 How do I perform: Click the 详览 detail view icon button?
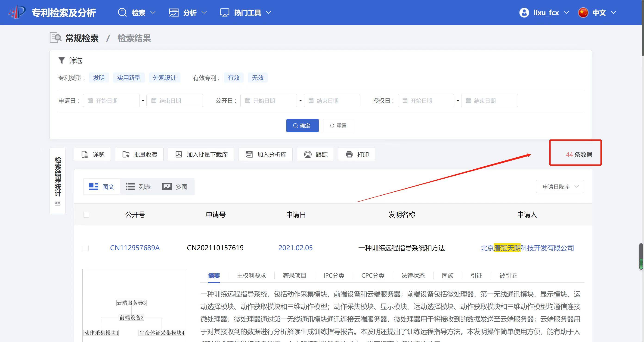(x=92, y=155)
